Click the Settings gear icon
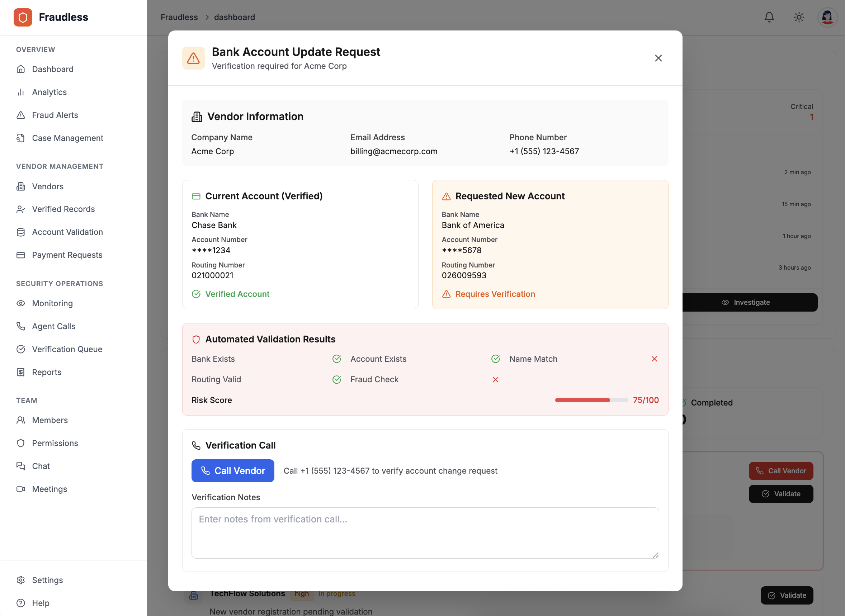This screenshot has width=845, height=616. click(21, 580)
